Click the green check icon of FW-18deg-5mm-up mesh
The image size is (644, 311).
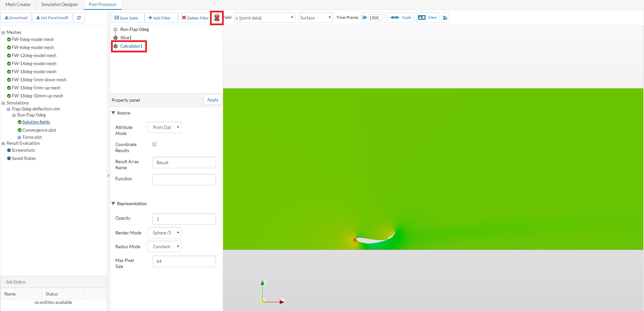pyautogui.click(x=9, y=88)
